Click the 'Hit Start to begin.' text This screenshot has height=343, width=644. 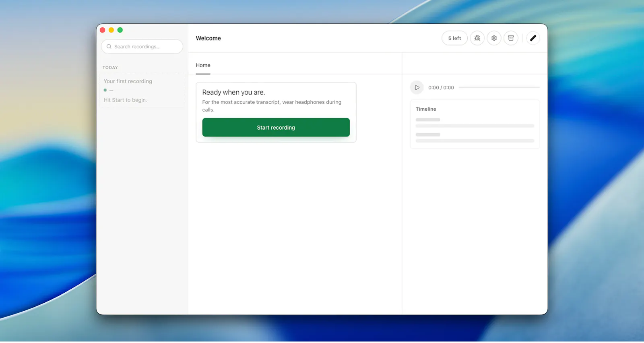[x=125, y=100]
